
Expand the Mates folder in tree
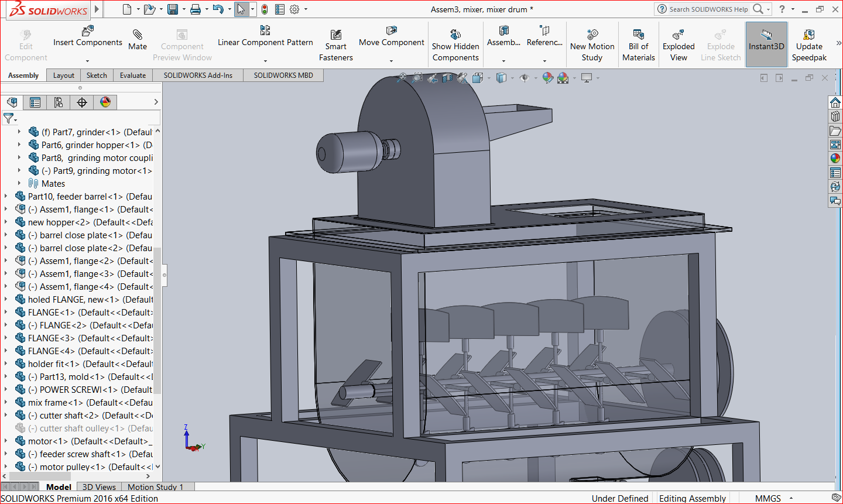click(19, 184)
